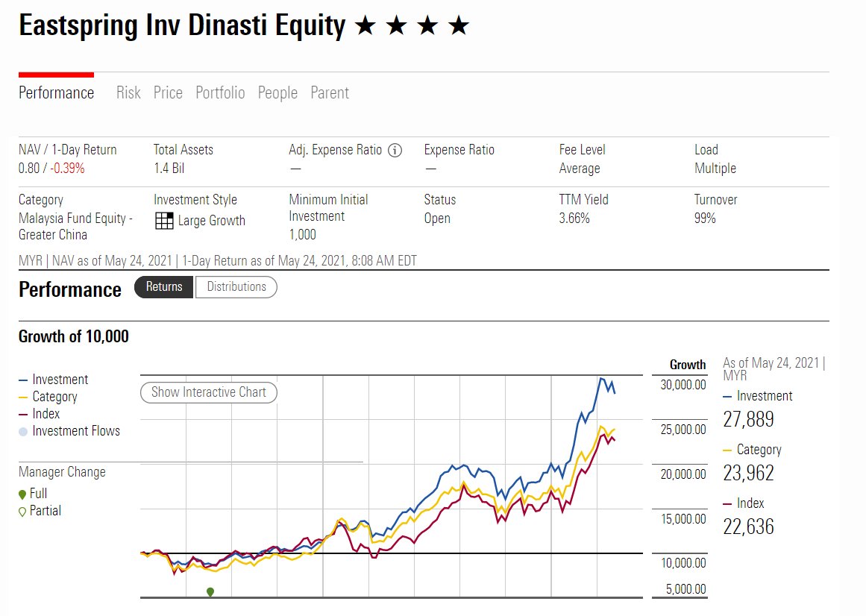Image resolution: width=866 pixels, height=616 pixels.
Task: Click the Full manager change legend icon
Action: click(x=22, y=494)
